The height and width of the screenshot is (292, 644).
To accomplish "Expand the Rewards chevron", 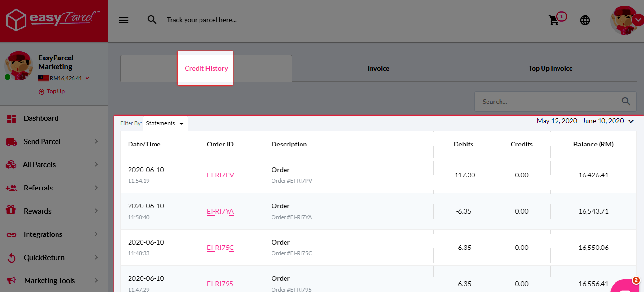I will 96,211.
